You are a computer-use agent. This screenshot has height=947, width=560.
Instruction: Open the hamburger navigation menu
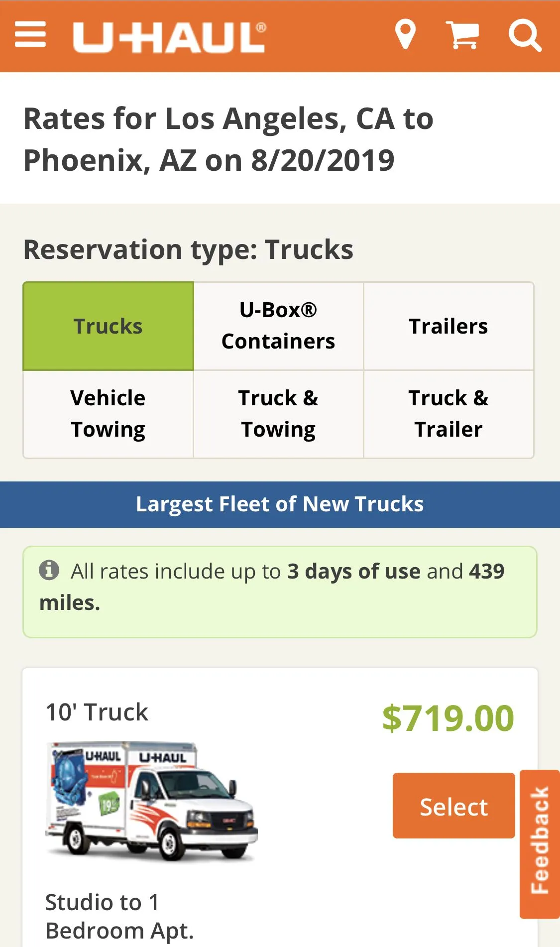click(x=30, y=35)
